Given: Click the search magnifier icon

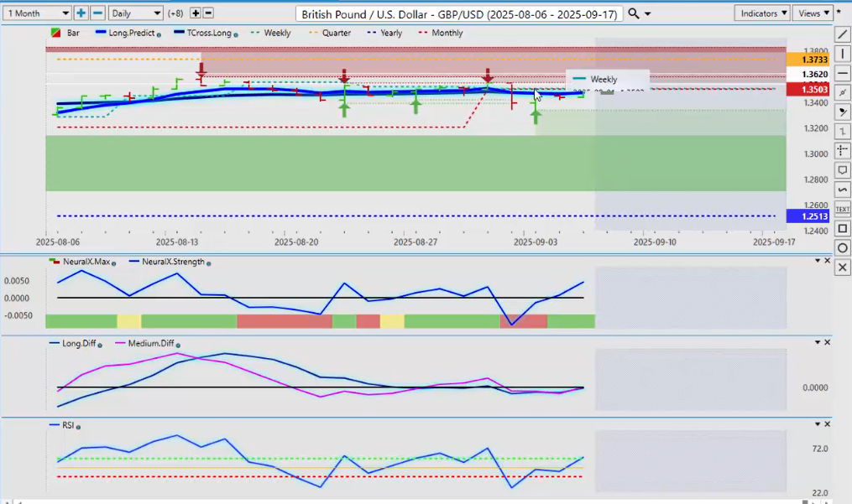Looking at the screenshot, I should (634, 13).
